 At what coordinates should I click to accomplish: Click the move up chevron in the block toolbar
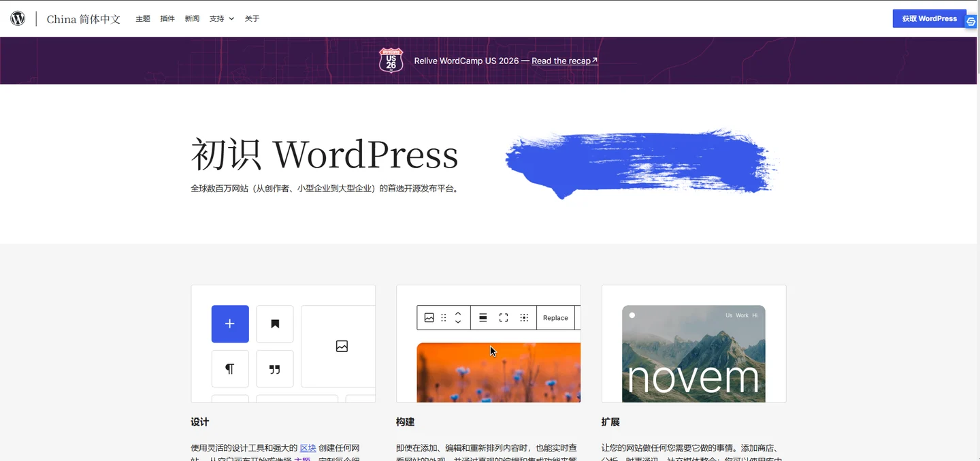[x=458, y=313]
